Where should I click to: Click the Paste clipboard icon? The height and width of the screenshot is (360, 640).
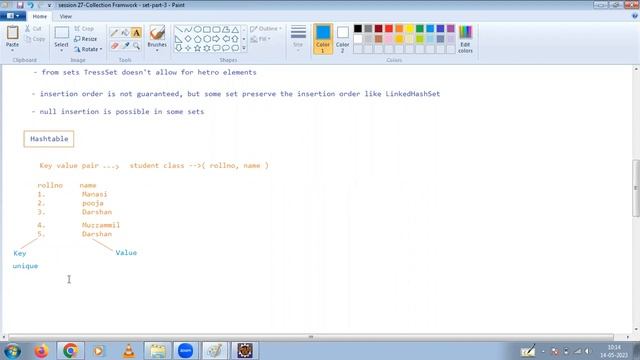tap(12, 33)
